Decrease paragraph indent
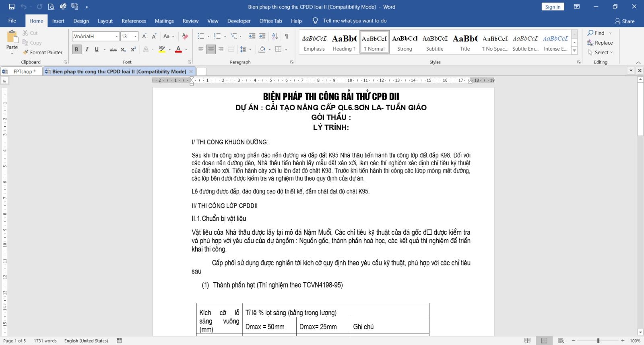The width and height of the screenshot is (644, 345). 252,36
